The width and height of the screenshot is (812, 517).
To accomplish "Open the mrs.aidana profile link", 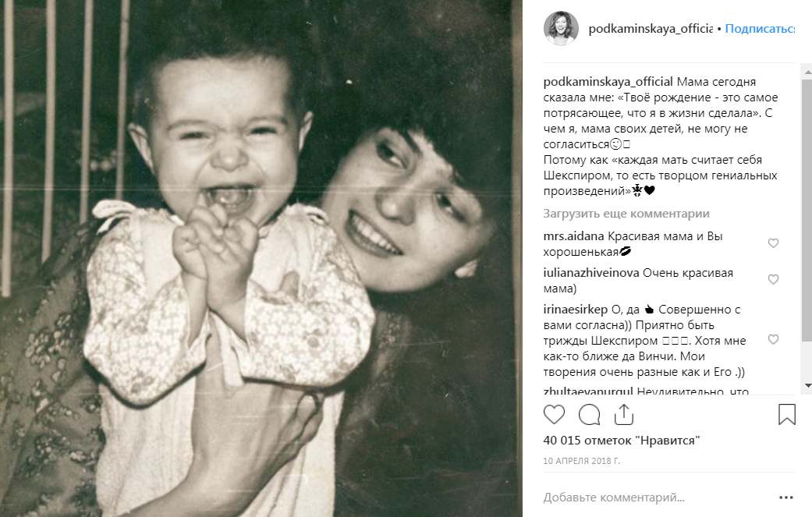I will pos(573,236).
